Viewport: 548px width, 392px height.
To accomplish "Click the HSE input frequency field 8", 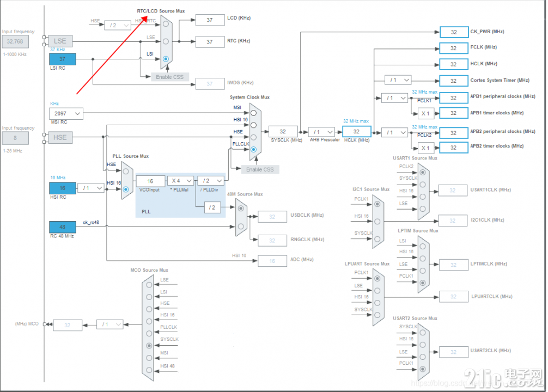I will 15,138.
